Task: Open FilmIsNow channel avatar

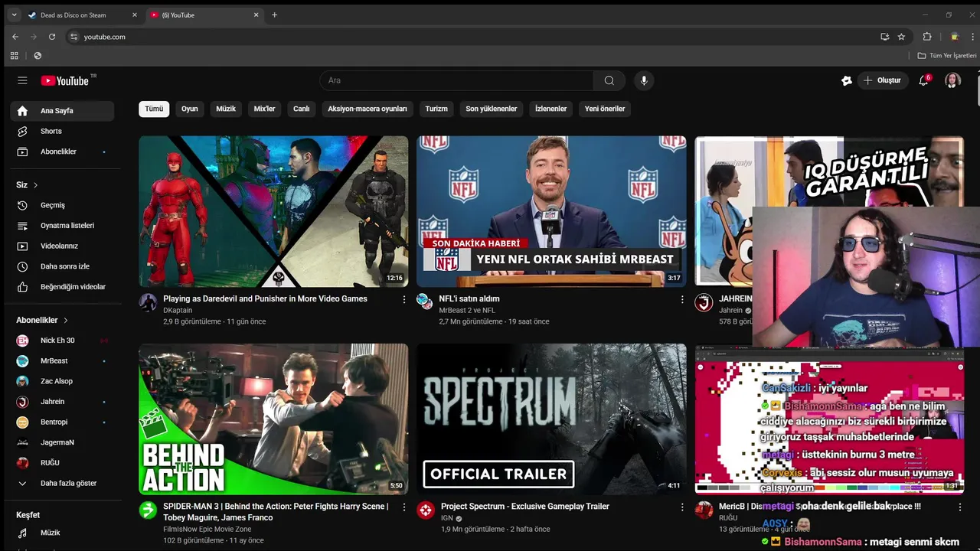Action: tap(148, 510)
